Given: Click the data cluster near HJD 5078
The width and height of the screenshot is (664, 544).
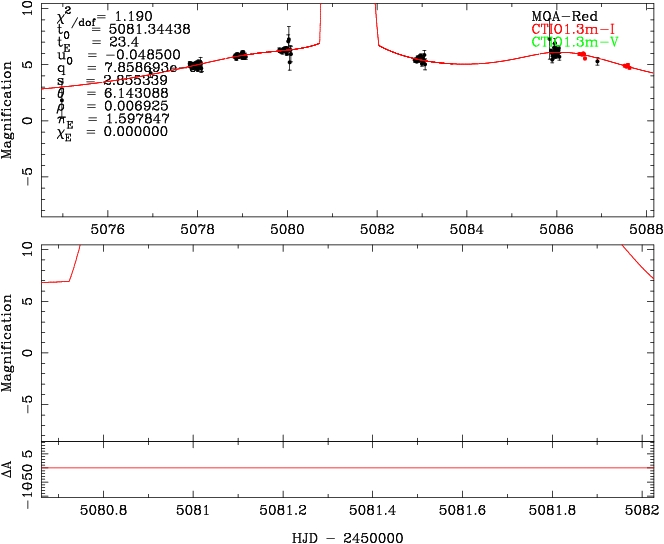Looking at the screenshot, I should click(196, 66).
